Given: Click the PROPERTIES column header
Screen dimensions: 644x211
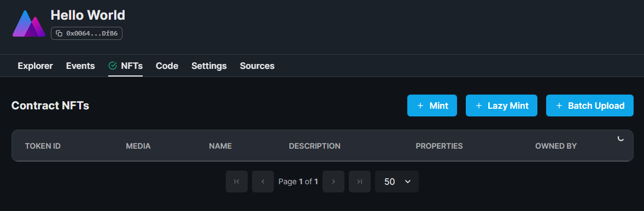Looking at the screenshot, I should (439, 146).
